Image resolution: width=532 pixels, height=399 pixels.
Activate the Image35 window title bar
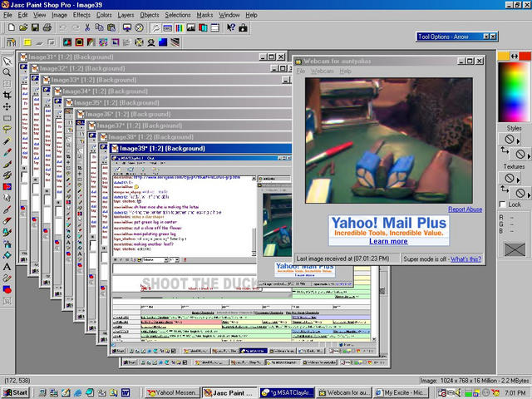click(179, 102)
